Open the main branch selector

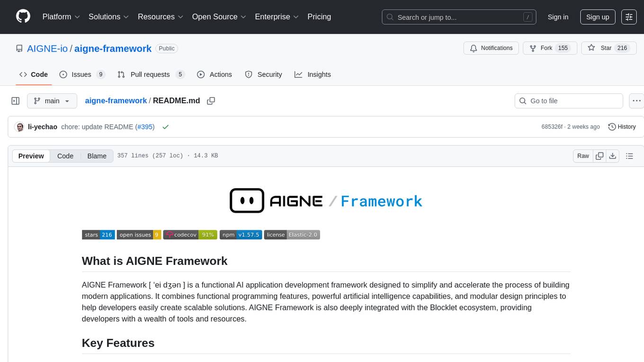(x=52, y=101)
